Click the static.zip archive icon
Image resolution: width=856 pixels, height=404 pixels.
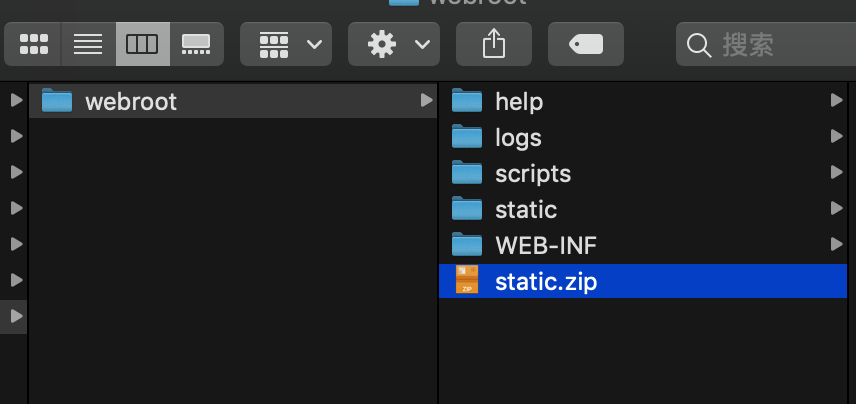467,281
